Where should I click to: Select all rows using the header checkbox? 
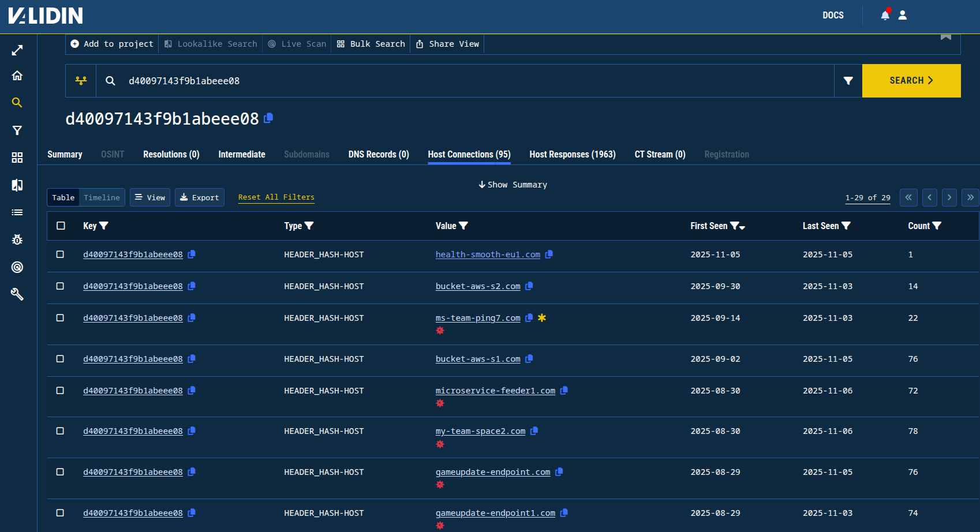[x=61, y=226]
